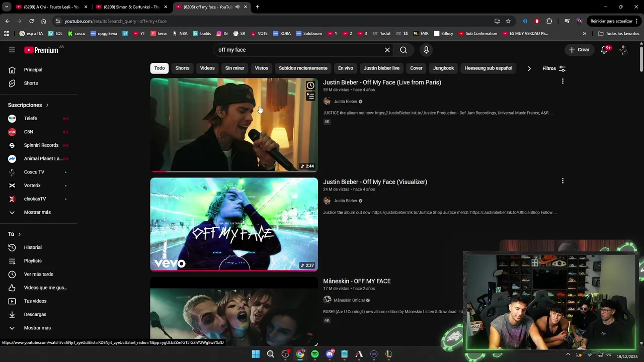Select the Heeseung sub español chip
Image resolution: width=644 pixels, height=362 pixels.
488,68
